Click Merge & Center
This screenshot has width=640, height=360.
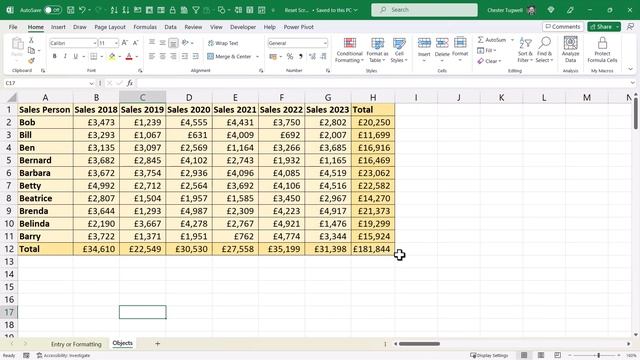point(229,56)
